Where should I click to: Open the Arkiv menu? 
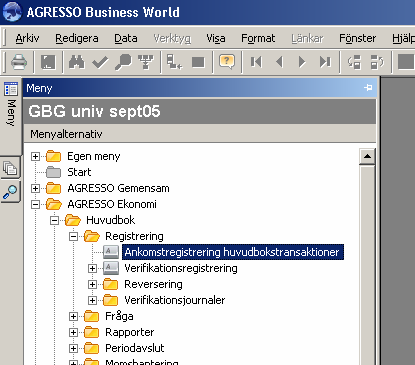click(x=27, y=38)
